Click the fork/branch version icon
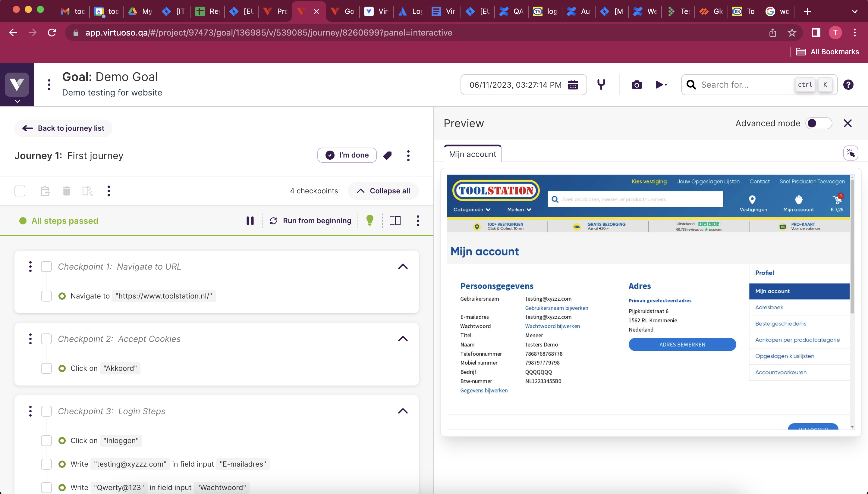 pos(601,84)
